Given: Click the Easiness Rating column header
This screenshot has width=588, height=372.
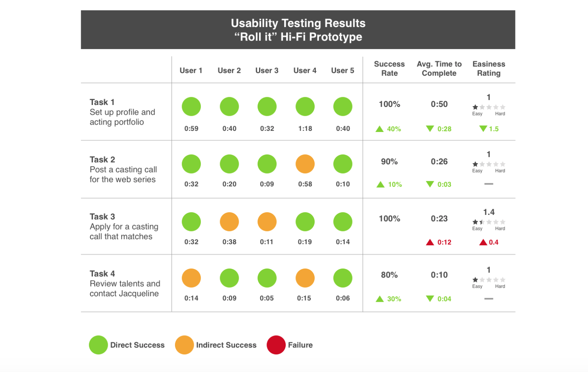Looking at the screenshot, I should point(488,69).
